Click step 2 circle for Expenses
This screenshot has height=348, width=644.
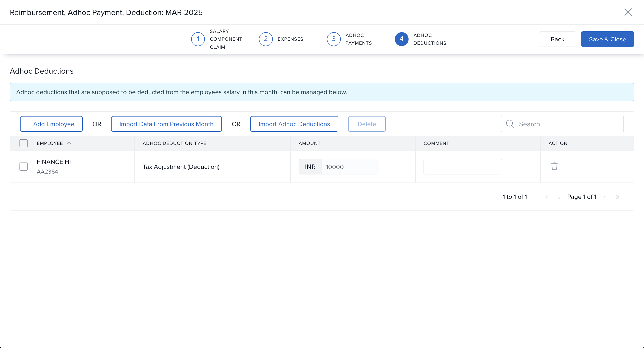click(265, 39)
